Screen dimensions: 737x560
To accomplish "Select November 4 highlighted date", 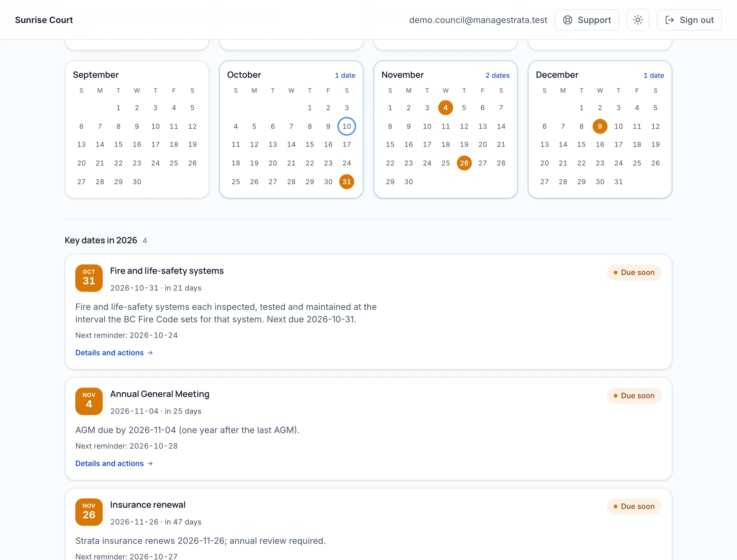I will point(445,108).
